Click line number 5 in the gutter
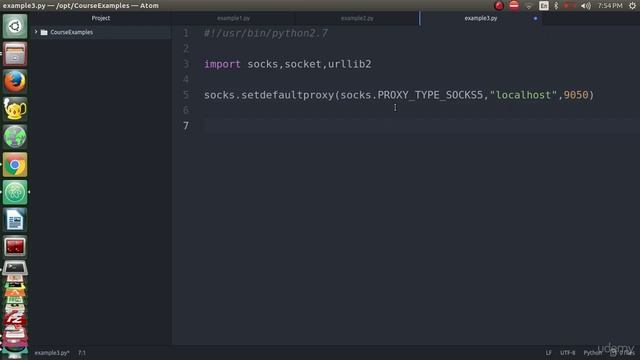Viewport: 640px width, 360px height. point(186,95)
